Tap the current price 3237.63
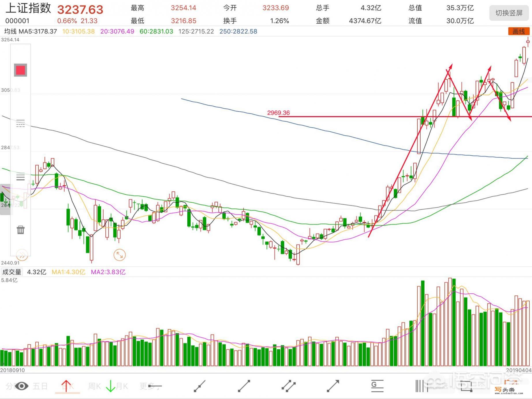 80,10
